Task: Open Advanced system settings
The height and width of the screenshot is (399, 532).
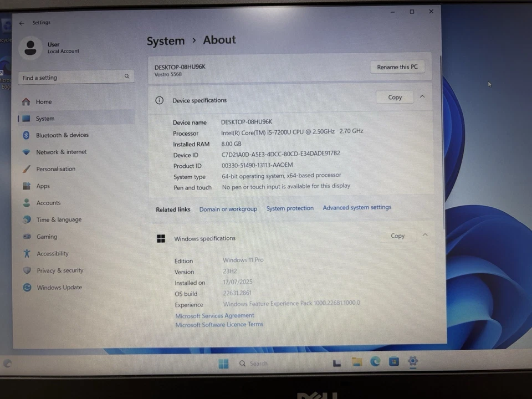Action: [357, 207]
